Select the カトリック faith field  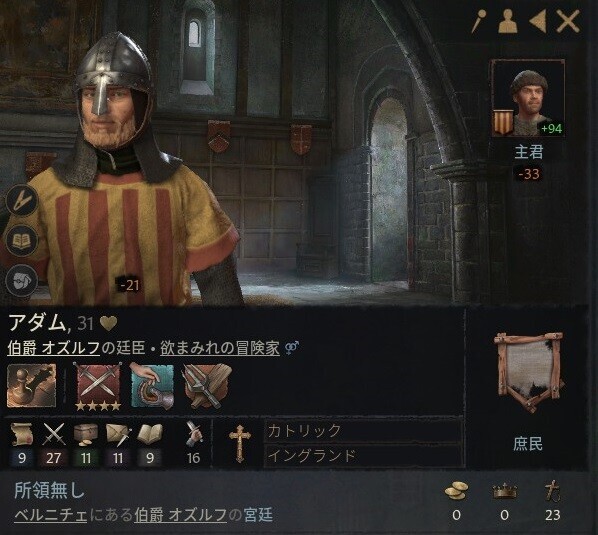(363, 431)
